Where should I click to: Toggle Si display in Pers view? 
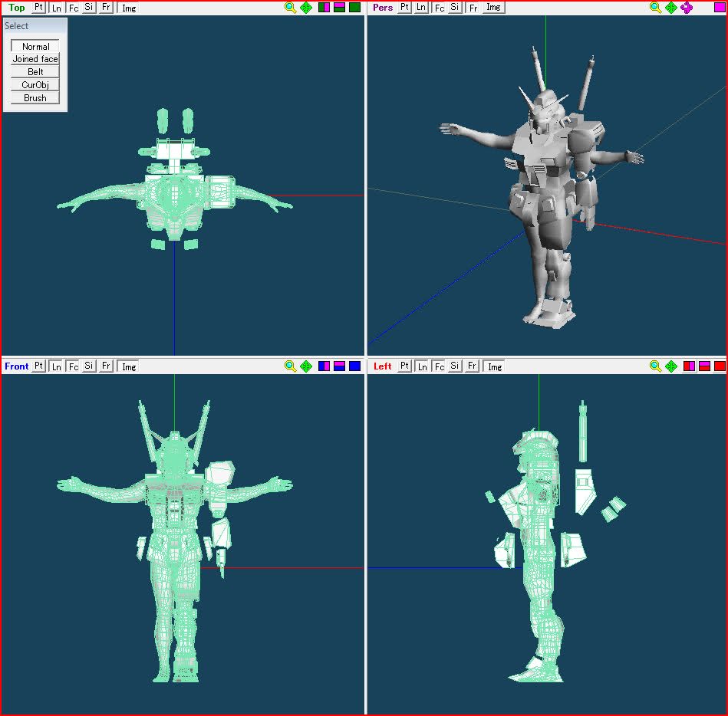455,8
